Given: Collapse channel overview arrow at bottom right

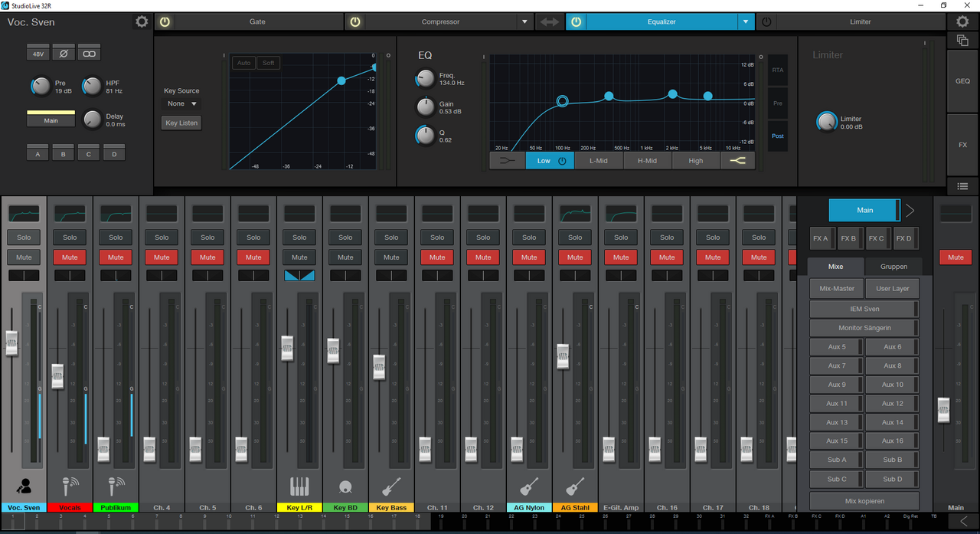Looking at the screenshot, I should tap(963, 523).
